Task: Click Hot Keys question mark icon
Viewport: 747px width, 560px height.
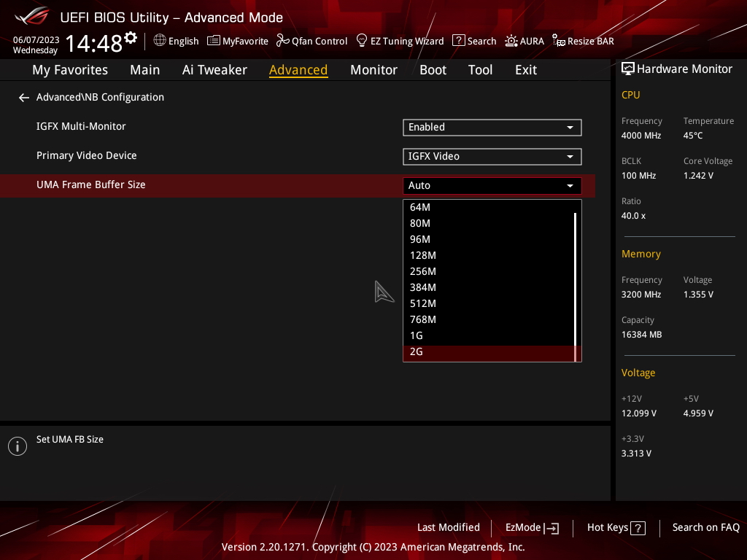Action: point(638,528)
